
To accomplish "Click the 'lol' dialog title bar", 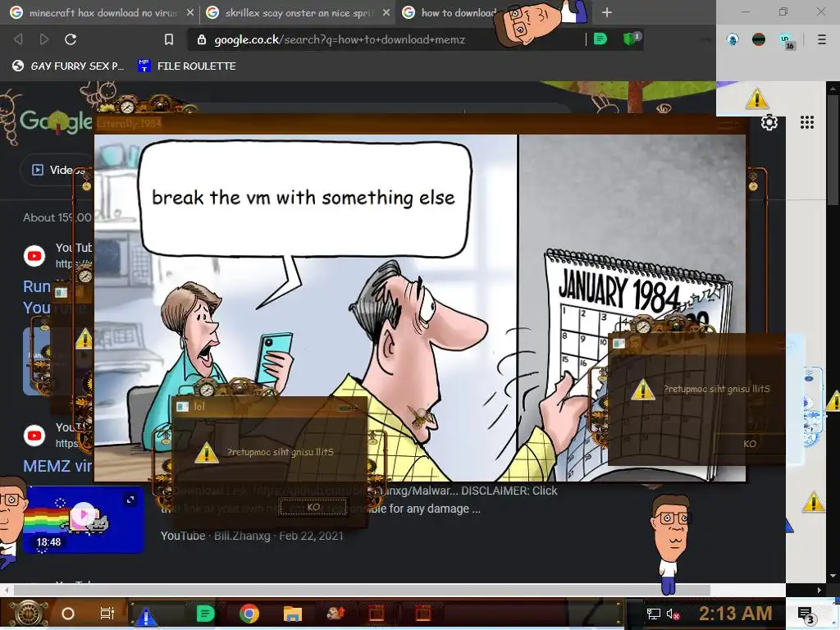I will [x=269, y=407].
